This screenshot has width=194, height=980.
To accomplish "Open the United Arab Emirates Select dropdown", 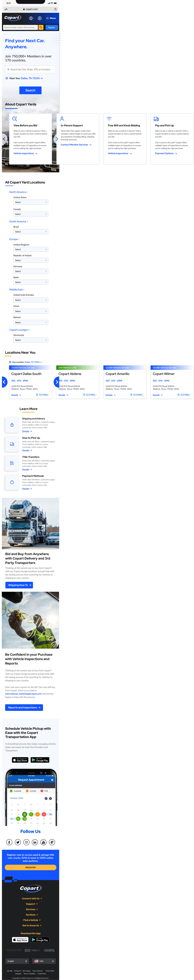I will click(31, 300).
